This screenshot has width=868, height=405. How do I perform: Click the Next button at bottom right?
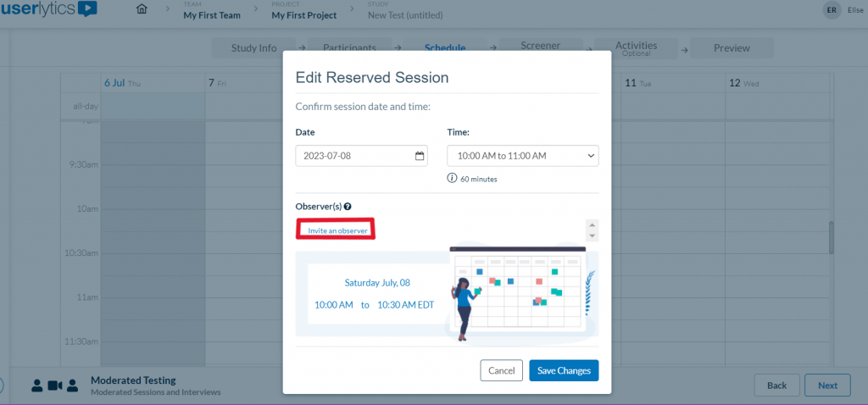[x=827, y=386]
